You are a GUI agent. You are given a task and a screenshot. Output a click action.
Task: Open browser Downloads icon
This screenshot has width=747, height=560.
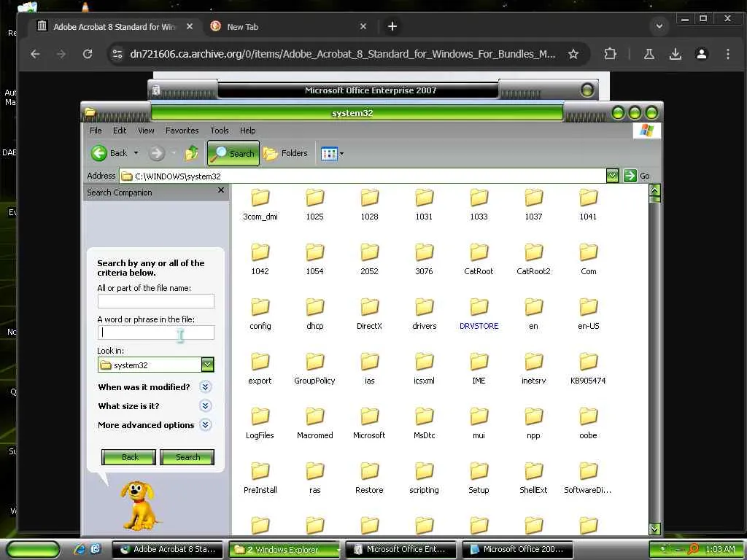675,54
